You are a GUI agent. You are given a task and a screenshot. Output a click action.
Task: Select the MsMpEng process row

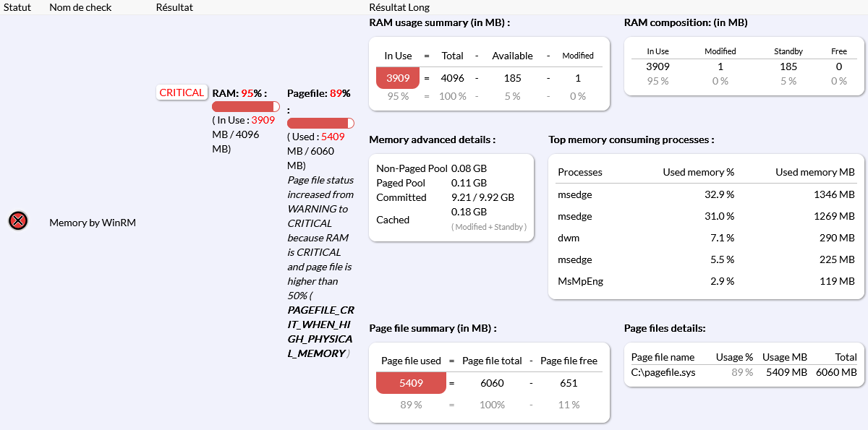pyautogui.click(x=705, y=281)
